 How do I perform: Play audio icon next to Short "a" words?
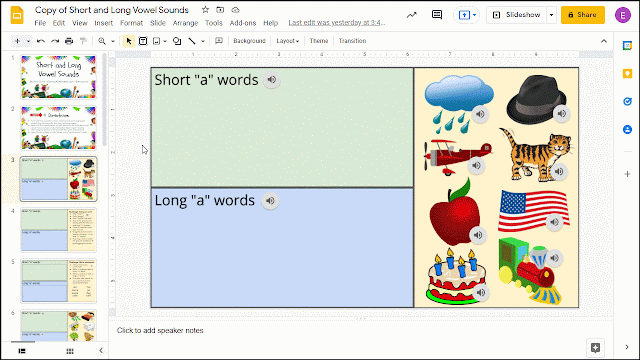(271, 80)
